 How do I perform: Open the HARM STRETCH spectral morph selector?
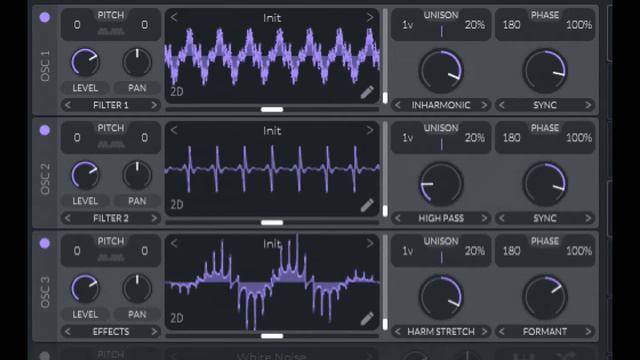coord(441,331)
